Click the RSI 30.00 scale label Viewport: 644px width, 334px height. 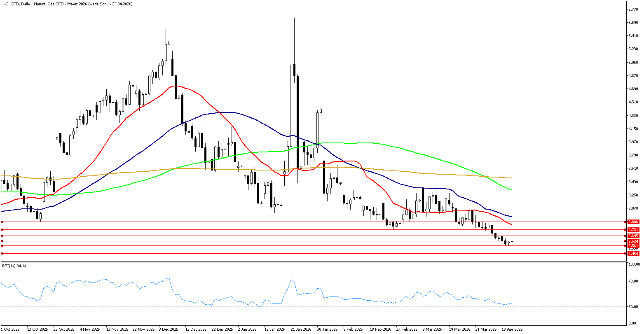pos(633,306)
